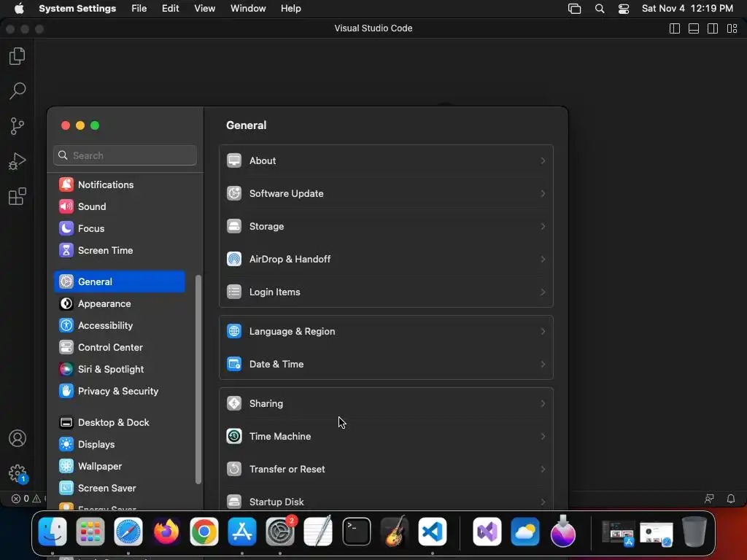747x560 pixels.
Task: Click the Startup Disk label
Action: pos(276,502)
